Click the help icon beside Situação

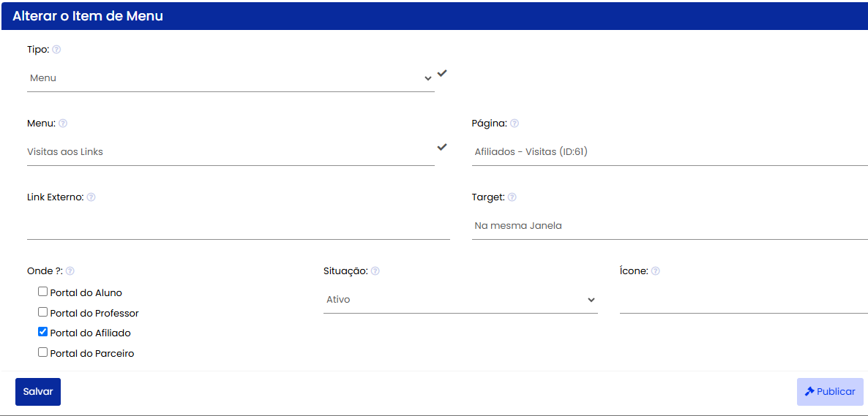pos(375,271)
